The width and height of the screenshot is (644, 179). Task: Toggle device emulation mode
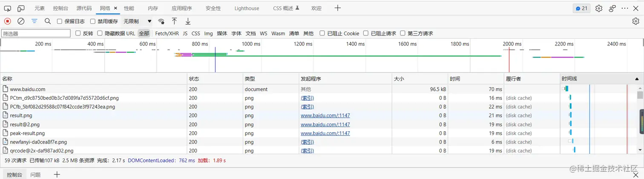[x=21, y=8]
